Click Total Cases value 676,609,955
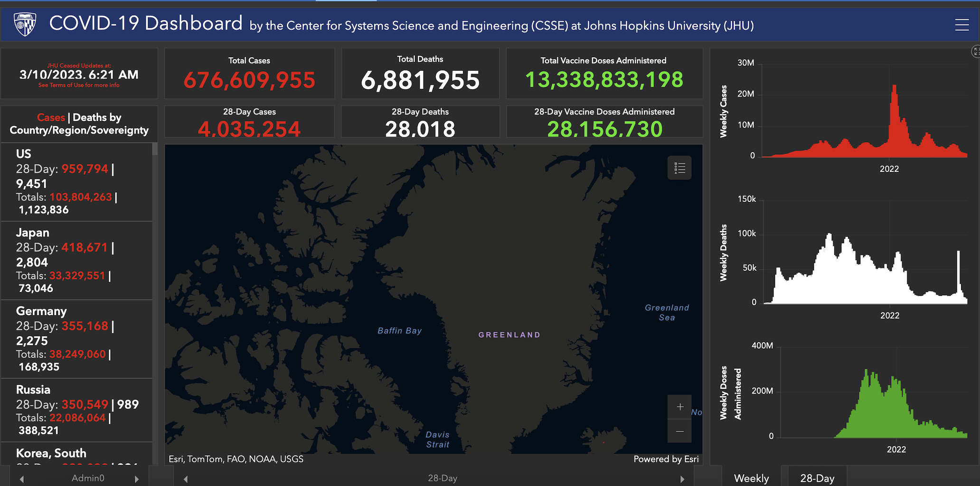The width and height of the screenshot is (980, 486). tap(249, 80)
